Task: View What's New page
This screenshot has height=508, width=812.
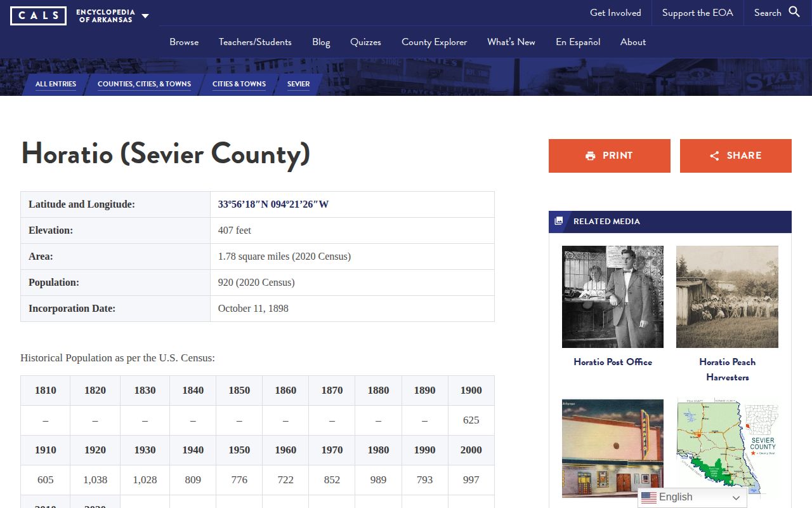Action: [511, 42]
